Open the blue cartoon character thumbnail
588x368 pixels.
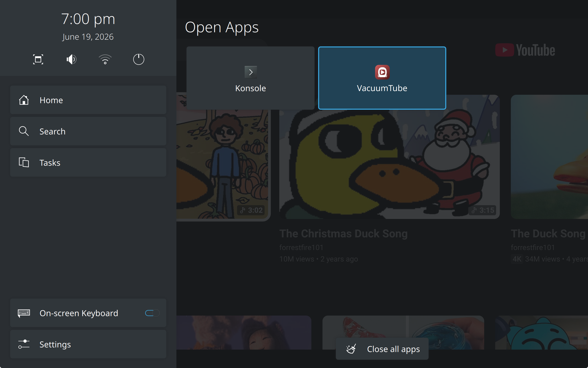[542, 333]
